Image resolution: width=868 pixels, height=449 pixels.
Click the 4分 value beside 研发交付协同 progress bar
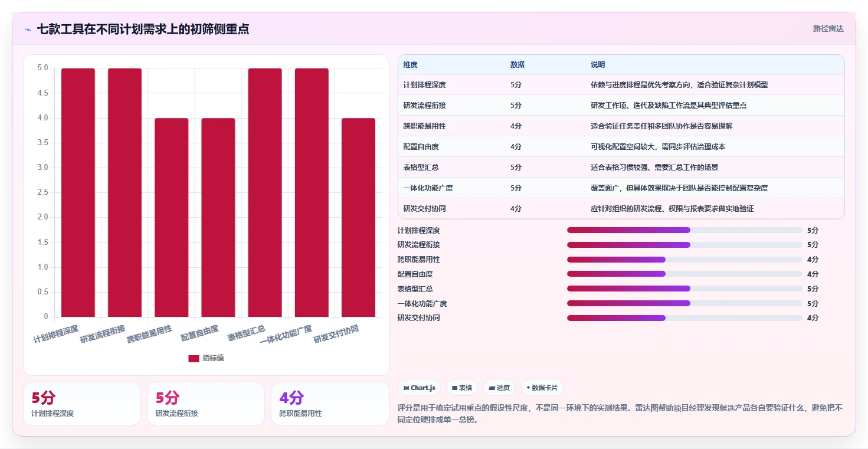coord(813,318)
